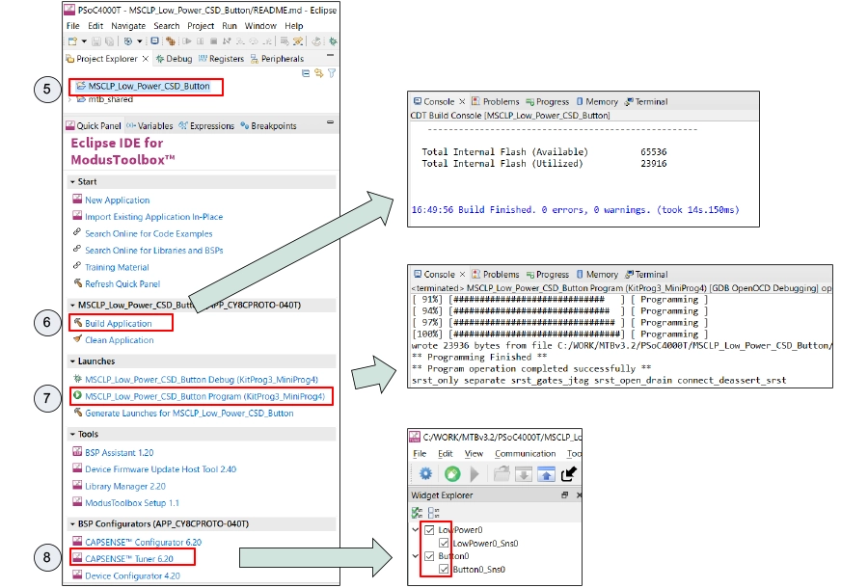This screenshot has height=588, width=868.
Task: Launch MSCLP_Low_Power_CSD_Button Program (KitProg3_MiniProg4)
Action: pos(204,396)
